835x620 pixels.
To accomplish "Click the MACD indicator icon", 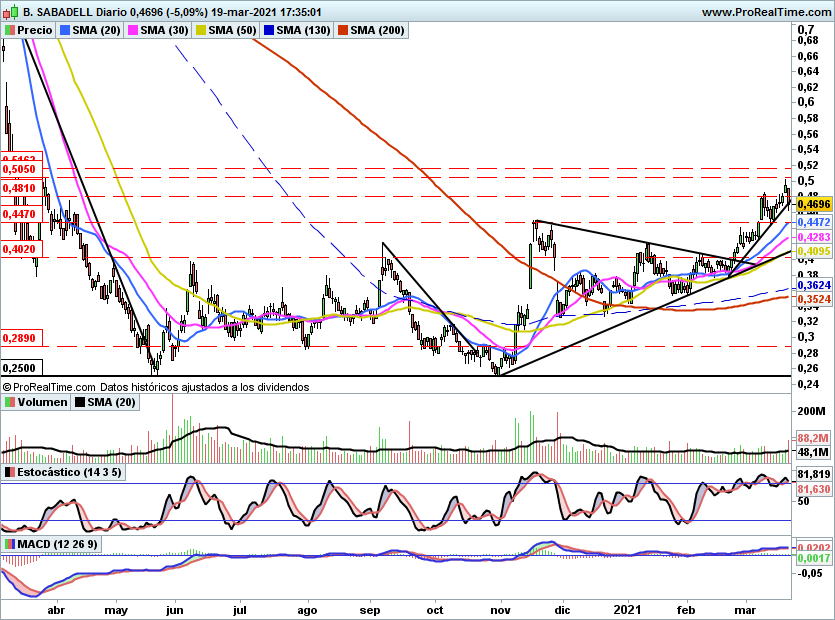I will pyautogui.click(x=9, y=543).
